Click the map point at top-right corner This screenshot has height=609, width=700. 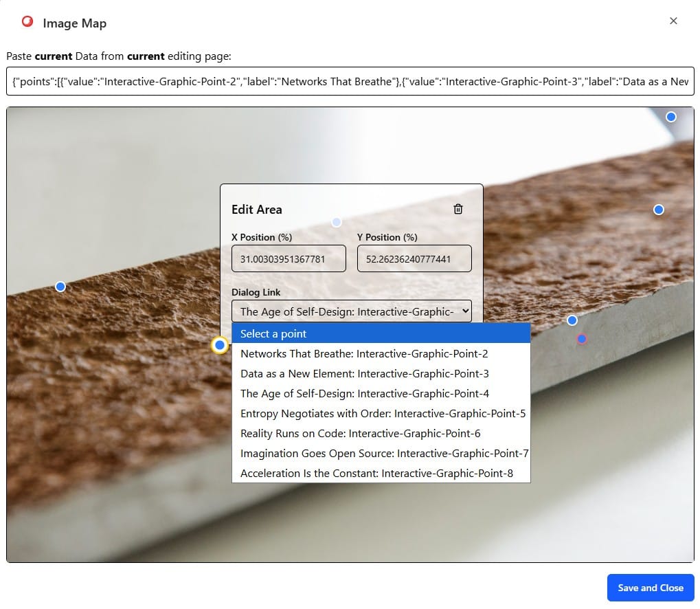[x=671, y=117]
